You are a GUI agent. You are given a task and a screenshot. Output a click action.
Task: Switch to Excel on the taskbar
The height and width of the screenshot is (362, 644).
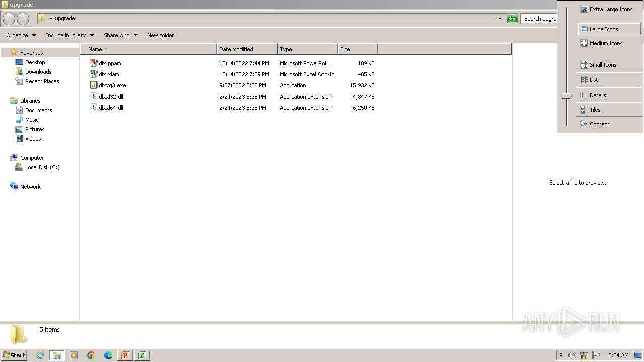[x=142, y=355]
